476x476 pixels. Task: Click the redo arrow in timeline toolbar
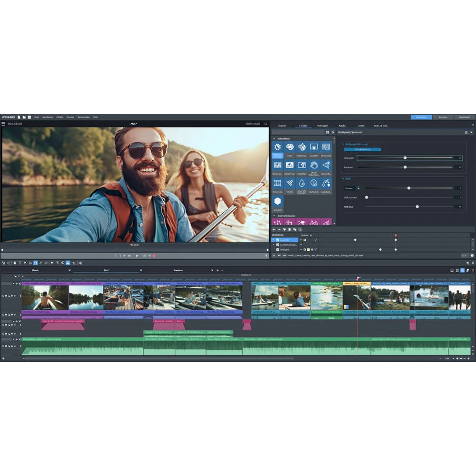tap(9, 263)
